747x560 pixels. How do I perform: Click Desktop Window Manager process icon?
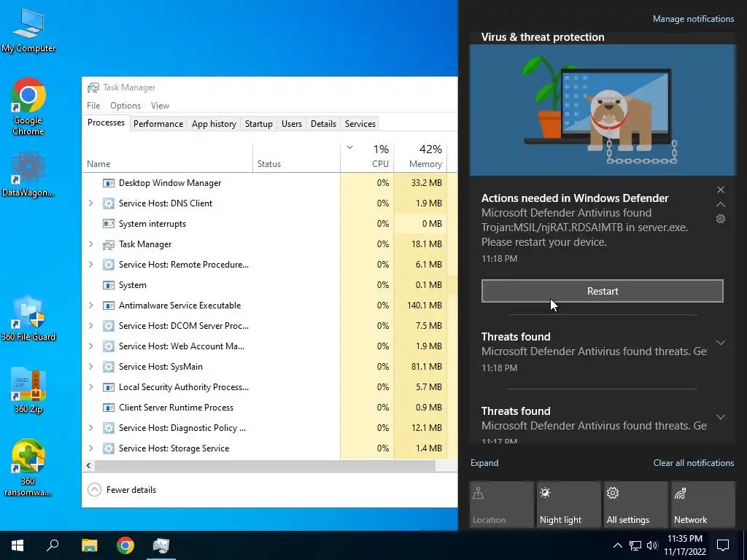[x=109, y=183]
